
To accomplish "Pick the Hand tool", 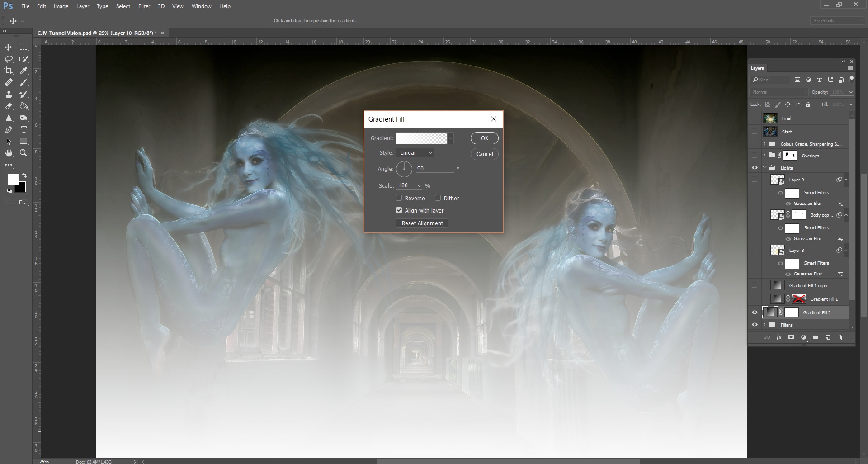I will tap(9, 153).
